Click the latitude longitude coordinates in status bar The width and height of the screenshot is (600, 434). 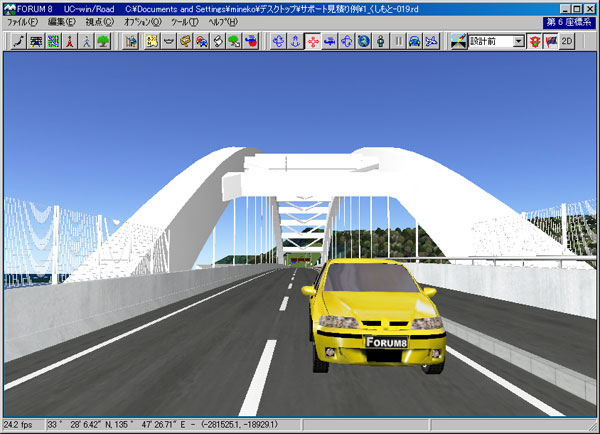(x=162, y=424)
